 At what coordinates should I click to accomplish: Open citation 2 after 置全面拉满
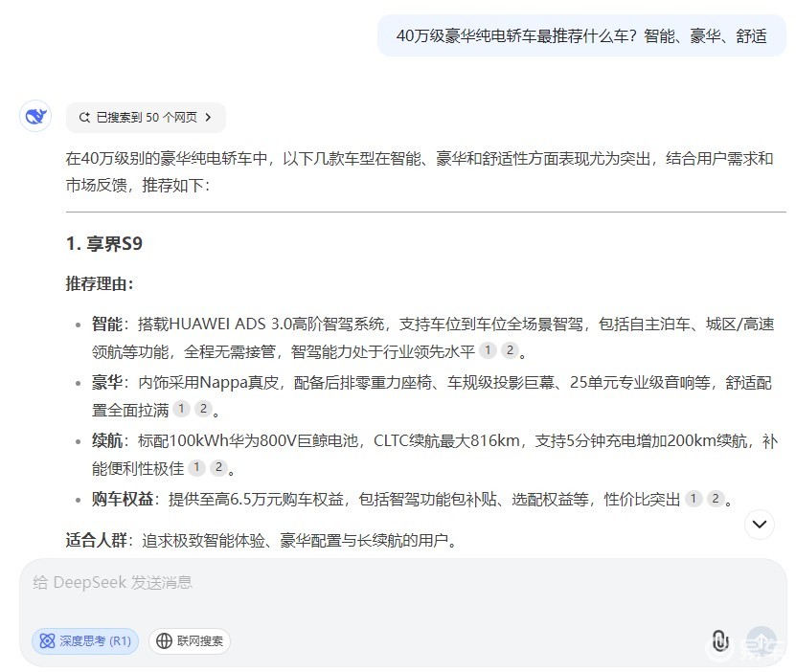pos(203,408)
